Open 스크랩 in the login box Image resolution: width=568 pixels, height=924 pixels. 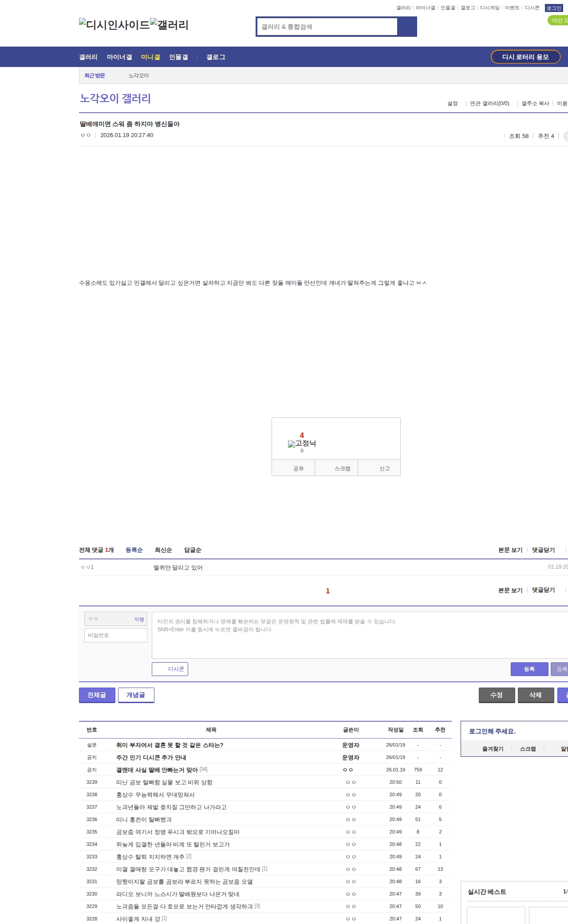point(528,749)
